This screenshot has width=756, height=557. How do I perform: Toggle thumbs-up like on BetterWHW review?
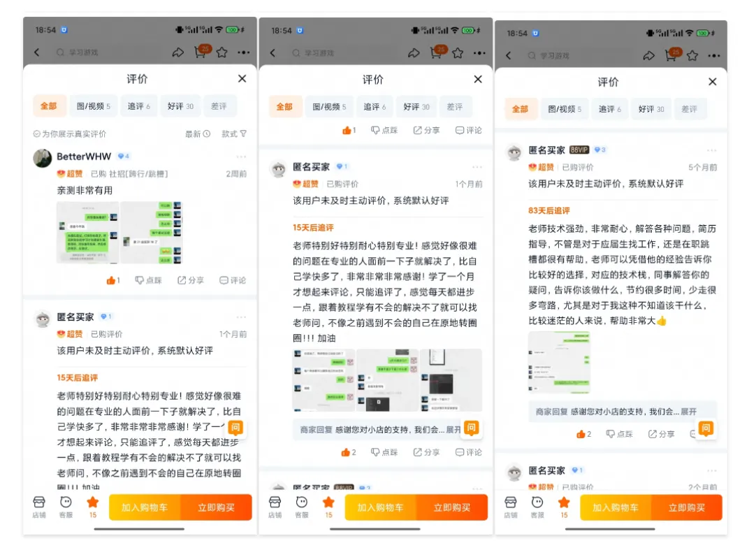[112, 280]
